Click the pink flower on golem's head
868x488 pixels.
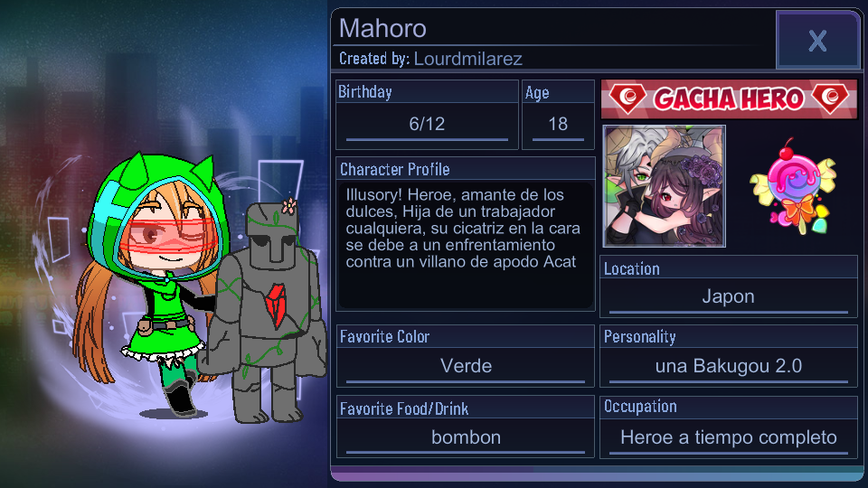tap(289, 206)
